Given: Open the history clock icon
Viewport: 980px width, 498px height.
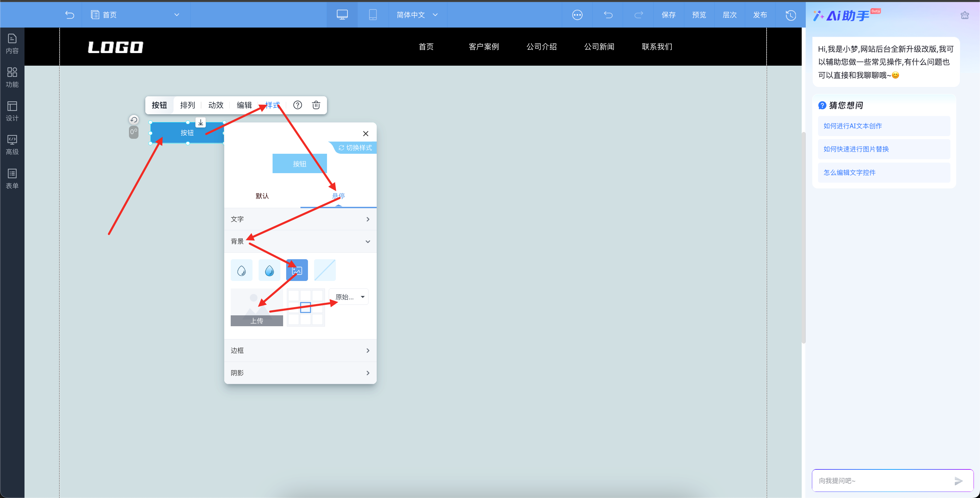Looking at the screenshot, I should pos(790,15).
